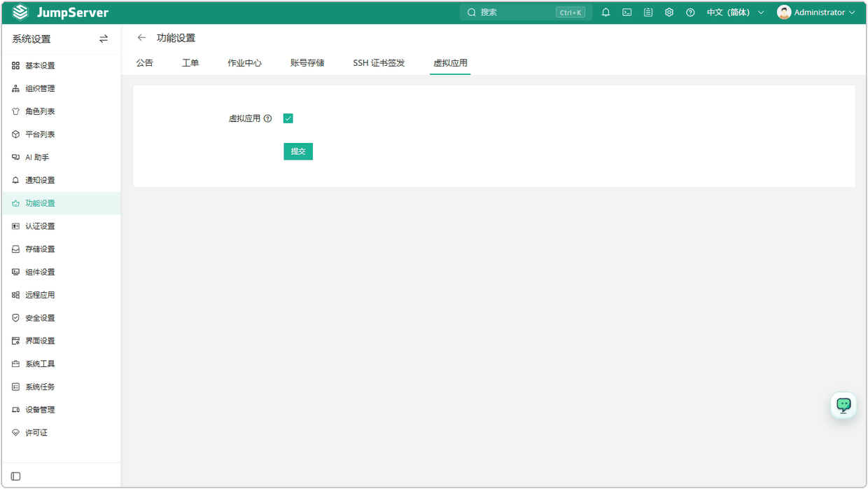The width and height of the screenshot is (868, 489).
Task: Click the AI 助手 icon in sidebar
Action: pos(15,158)
